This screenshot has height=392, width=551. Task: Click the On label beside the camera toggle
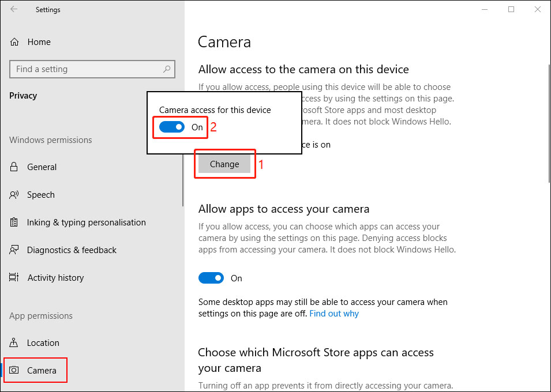pos(197,127)
